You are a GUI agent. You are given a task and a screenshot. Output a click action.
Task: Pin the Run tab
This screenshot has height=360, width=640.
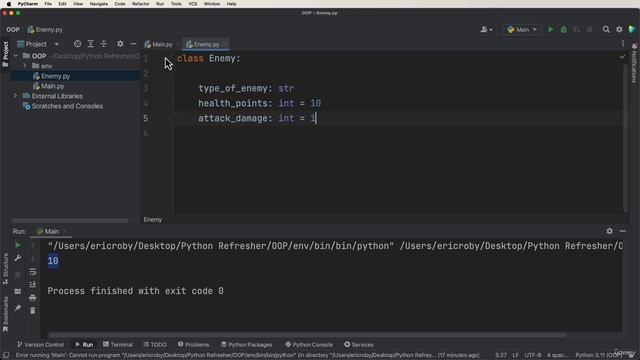(18, 308)
